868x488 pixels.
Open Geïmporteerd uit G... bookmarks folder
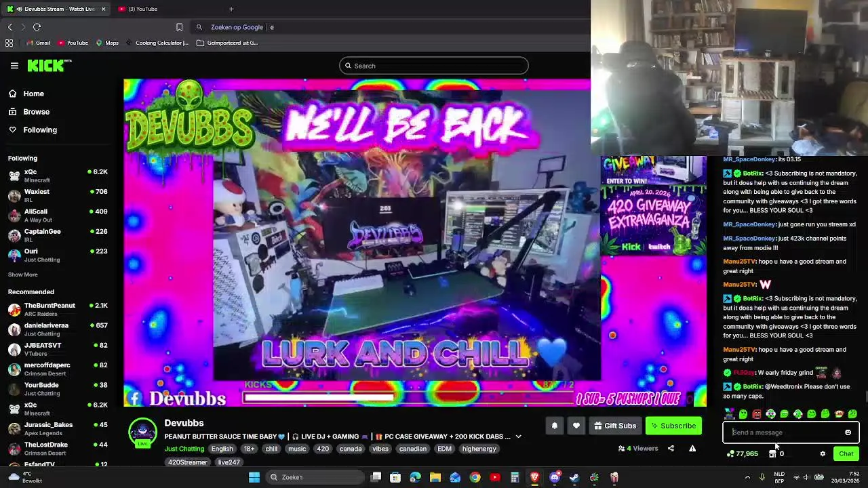click(227, 43)
